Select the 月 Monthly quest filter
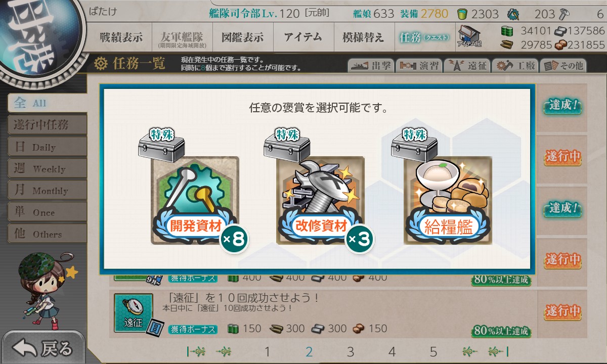This screenshot has height=364, width=607. point(47,190)
